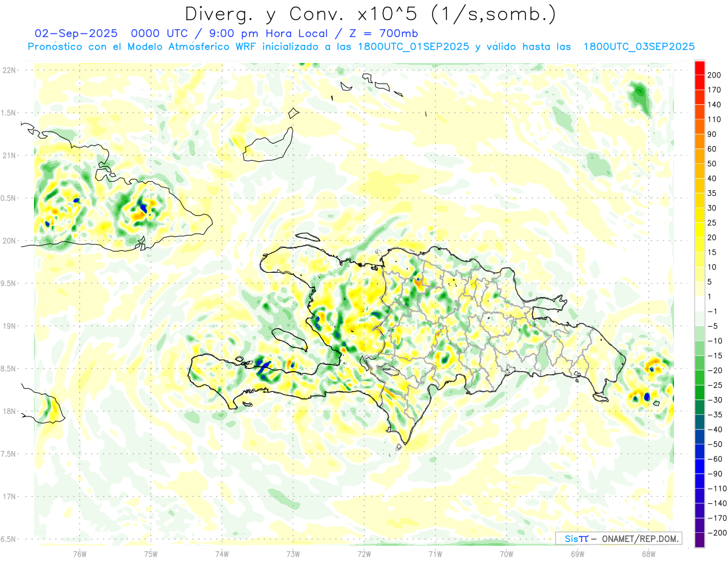Click the '-200' value on the color scale
Screen dimensions: 728x562
716,532
